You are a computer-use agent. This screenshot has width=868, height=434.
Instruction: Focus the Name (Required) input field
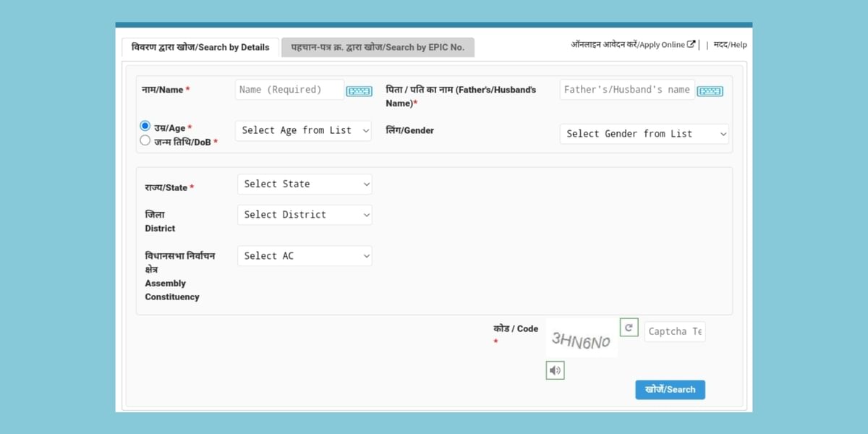pyautogui.click(x=289, y=90)
